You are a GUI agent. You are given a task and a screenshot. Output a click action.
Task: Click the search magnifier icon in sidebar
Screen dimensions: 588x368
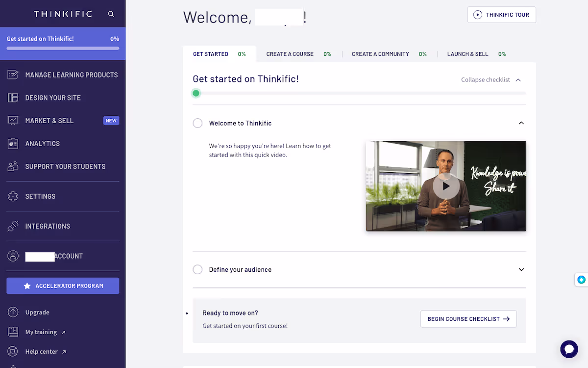pos(111,14)
